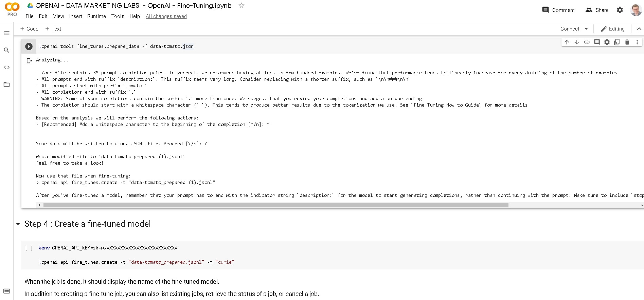Open cell editor settings gear

tap(607, 42)
